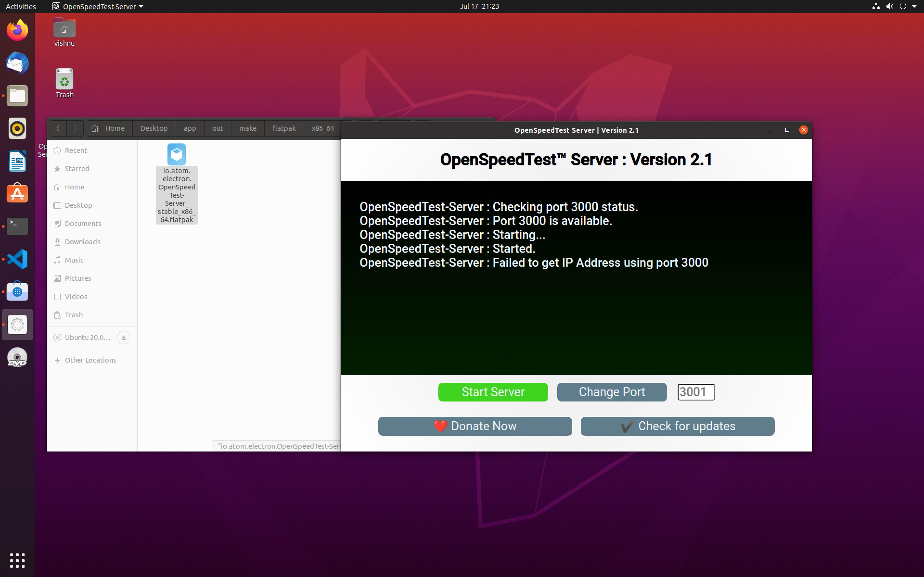Open the Trash icon on desktop

coord(64,83)
